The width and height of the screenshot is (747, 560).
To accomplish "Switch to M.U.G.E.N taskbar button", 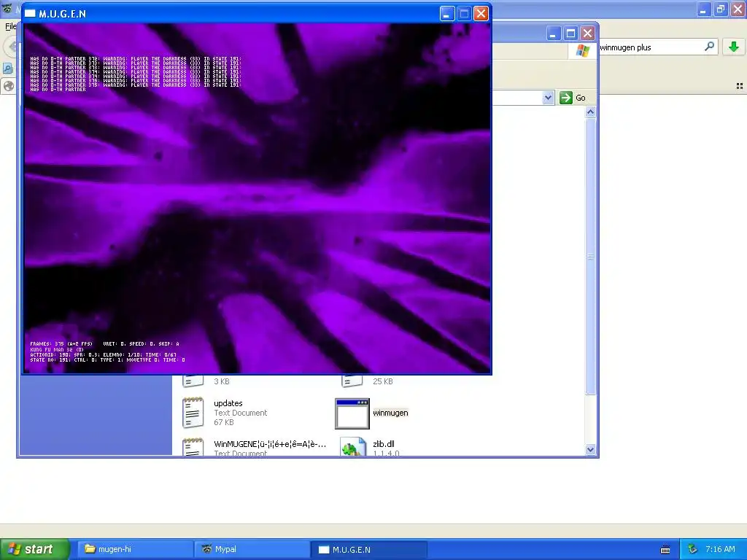I will click(369, 549).
